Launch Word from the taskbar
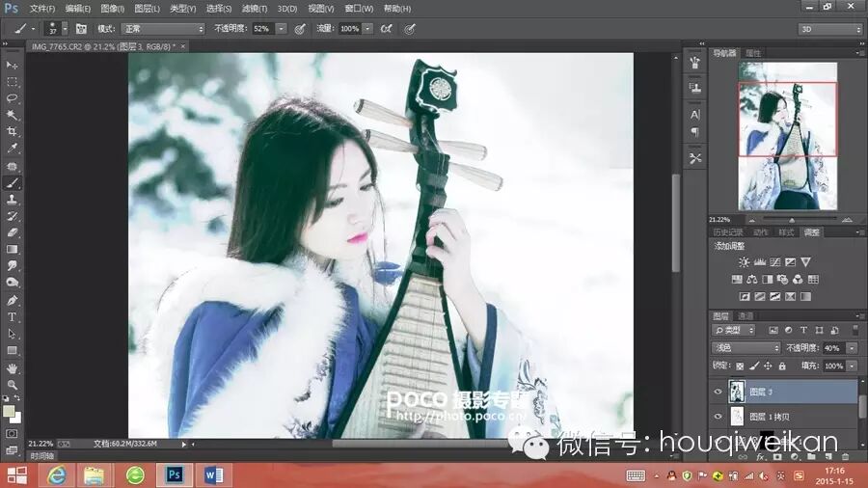This screenshot has width=868, height=488. [x=214, y=474]
